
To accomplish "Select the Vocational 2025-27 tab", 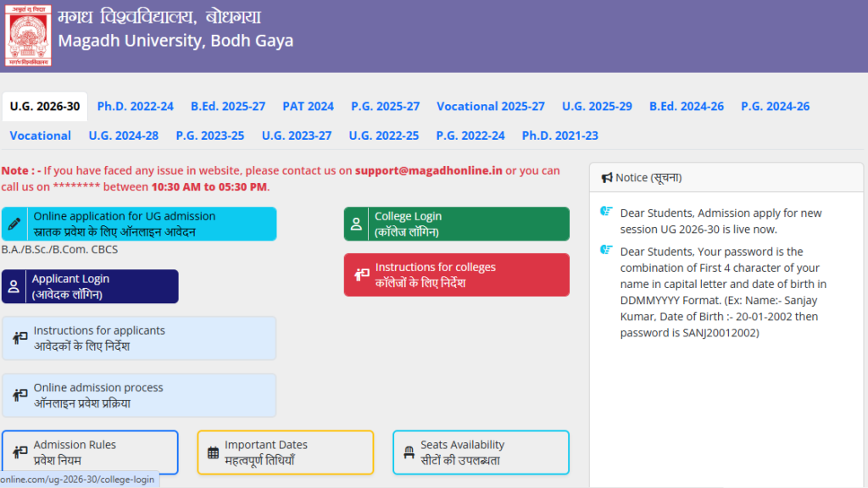I will (491, 106).
